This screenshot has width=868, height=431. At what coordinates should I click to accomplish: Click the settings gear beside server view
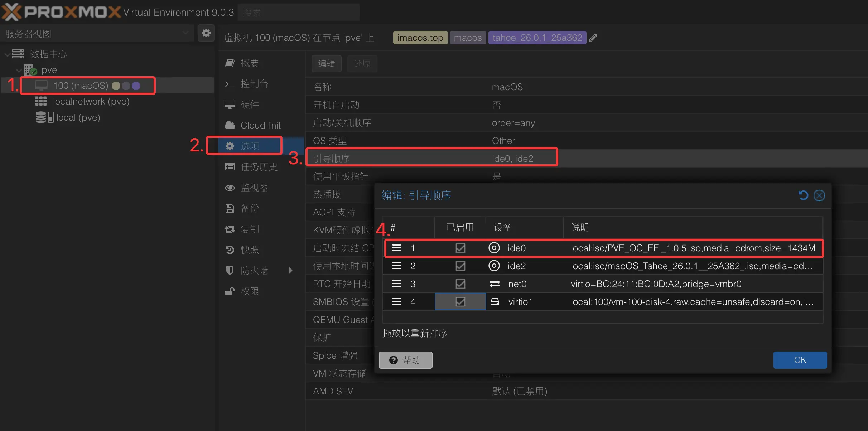[206, 33]
